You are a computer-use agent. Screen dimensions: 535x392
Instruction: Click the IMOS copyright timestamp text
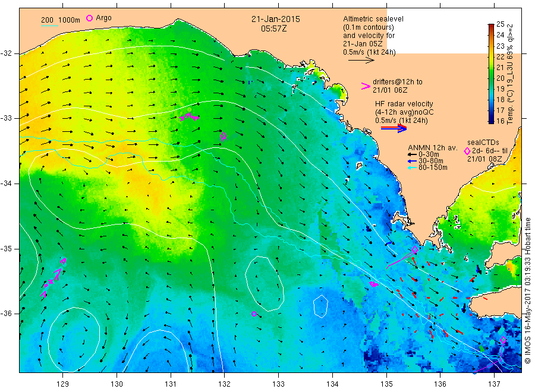528,291
